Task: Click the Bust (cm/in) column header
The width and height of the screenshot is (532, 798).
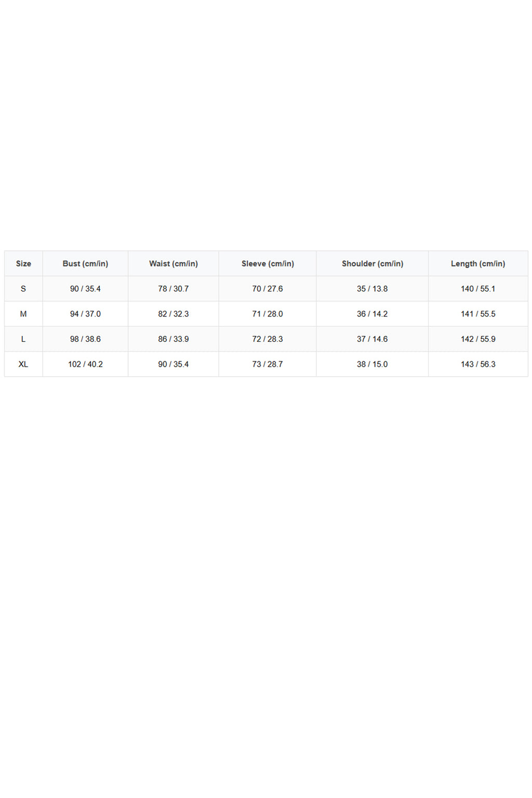Action: click(85, 263)
